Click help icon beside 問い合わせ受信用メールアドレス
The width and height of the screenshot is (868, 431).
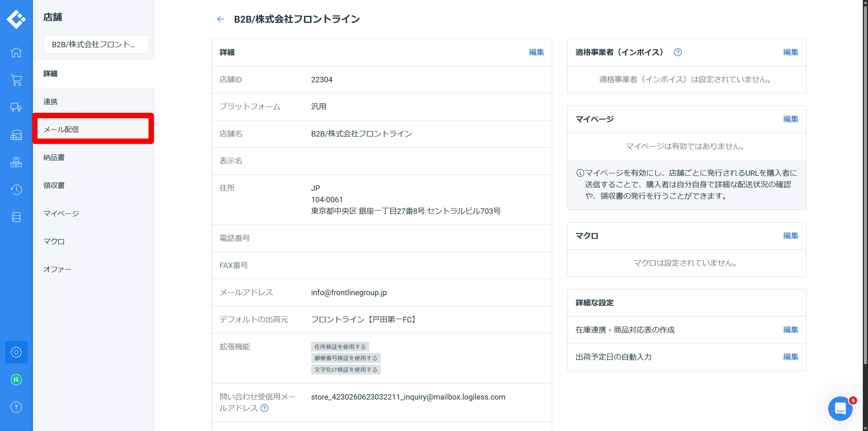[x=264, y=408]
